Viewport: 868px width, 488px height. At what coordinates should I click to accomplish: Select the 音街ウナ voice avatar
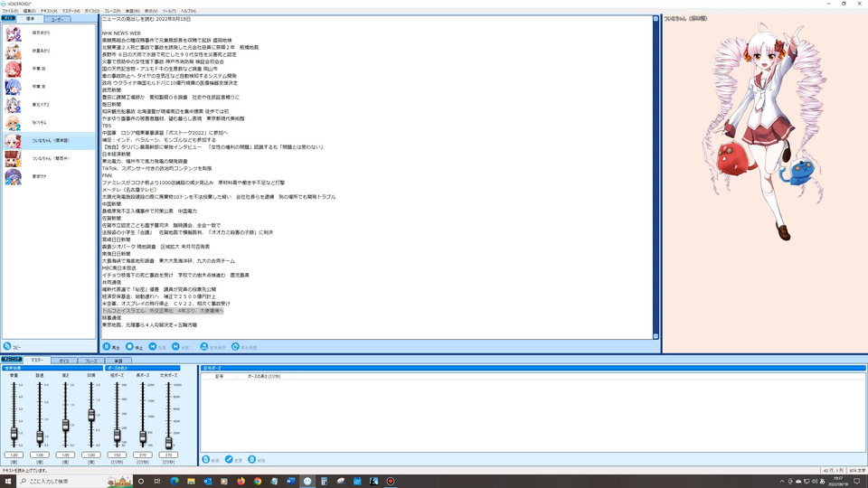coord(14,176)
